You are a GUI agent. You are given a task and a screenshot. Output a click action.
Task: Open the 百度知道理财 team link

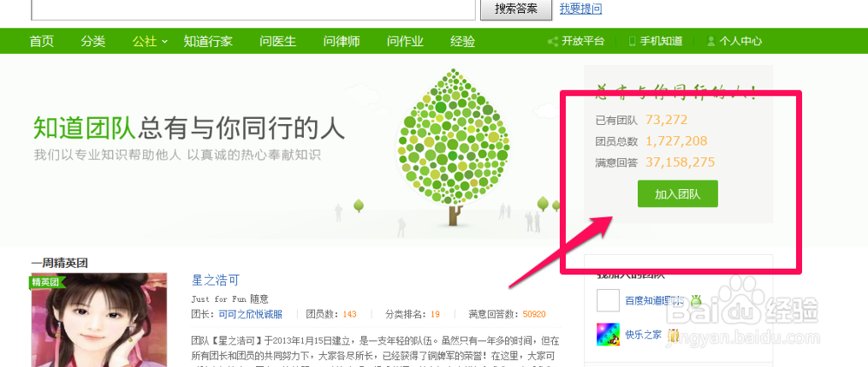click(654, 301)
